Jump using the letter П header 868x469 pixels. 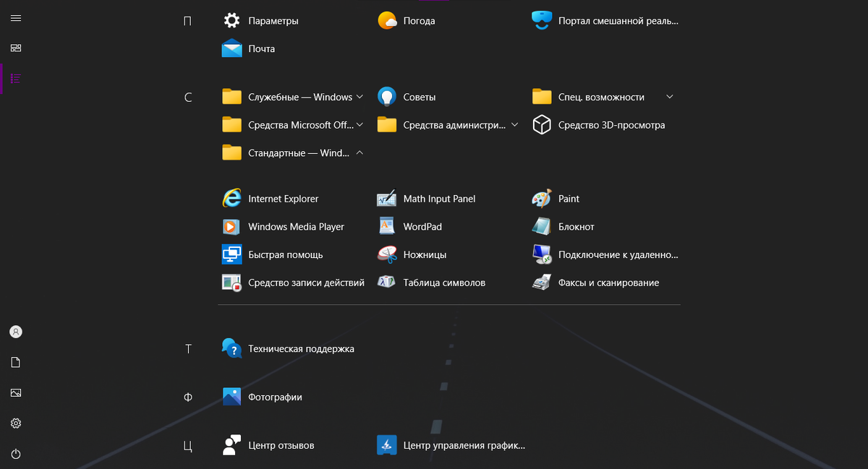pyautogui.click(x=188, y=21)
